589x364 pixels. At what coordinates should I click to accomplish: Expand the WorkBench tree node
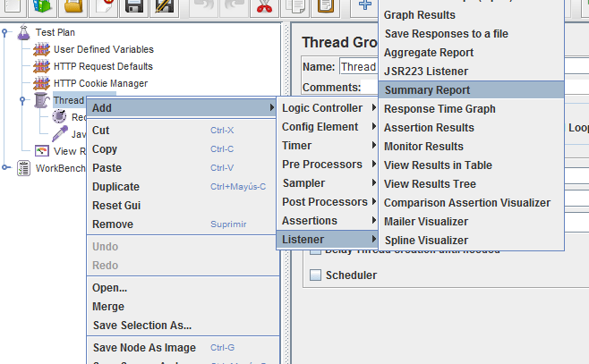[7, 168]
